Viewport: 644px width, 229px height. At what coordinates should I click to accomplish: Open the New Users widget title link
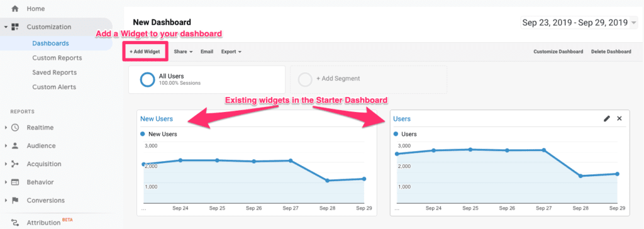(157, 119)
